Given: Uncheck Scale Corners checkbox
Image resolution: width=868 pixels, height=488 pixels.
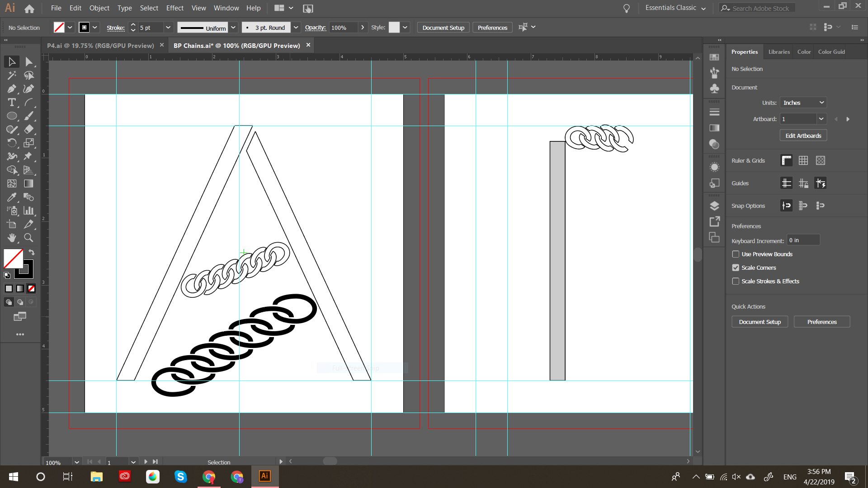Looking at the screenshot, I should point(736,268).
